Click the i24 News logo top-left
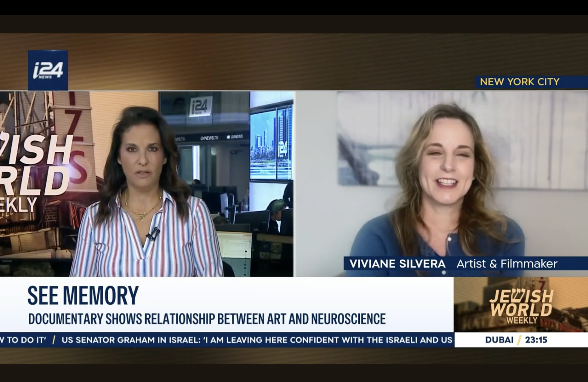588x382 pixels. [48, 70]
